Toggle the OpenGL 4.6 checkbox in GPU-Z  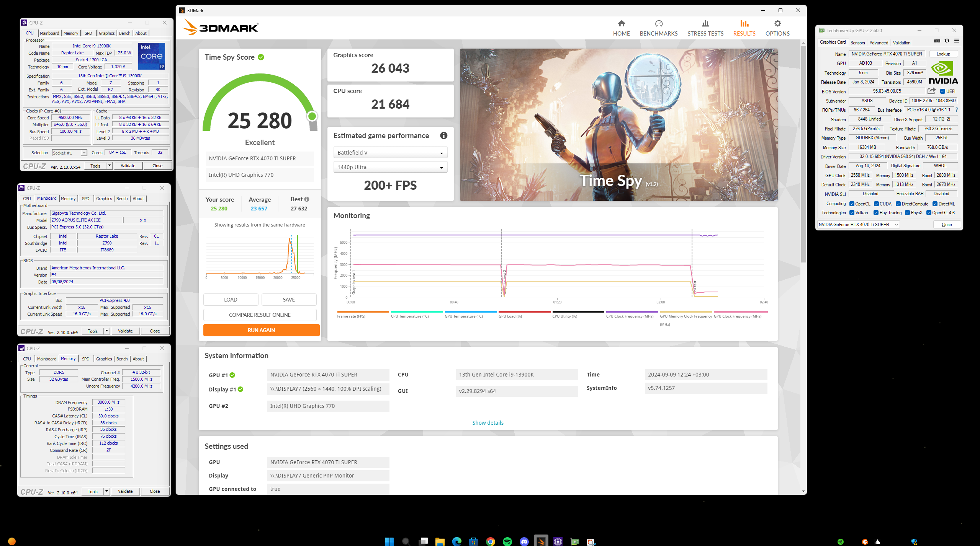[x=929, y=212]
